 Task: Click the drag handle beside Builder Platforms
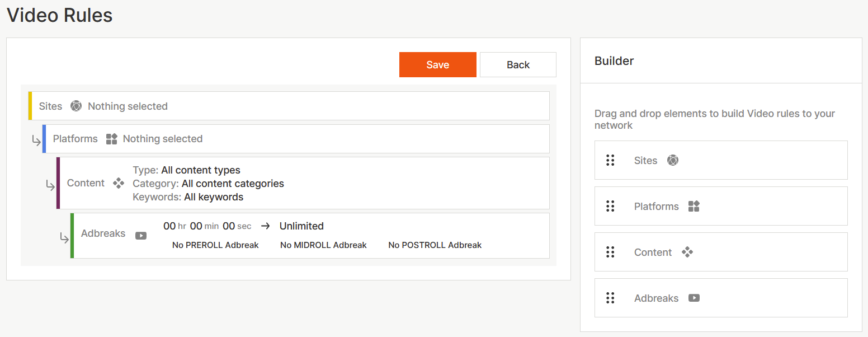[610, 207]
